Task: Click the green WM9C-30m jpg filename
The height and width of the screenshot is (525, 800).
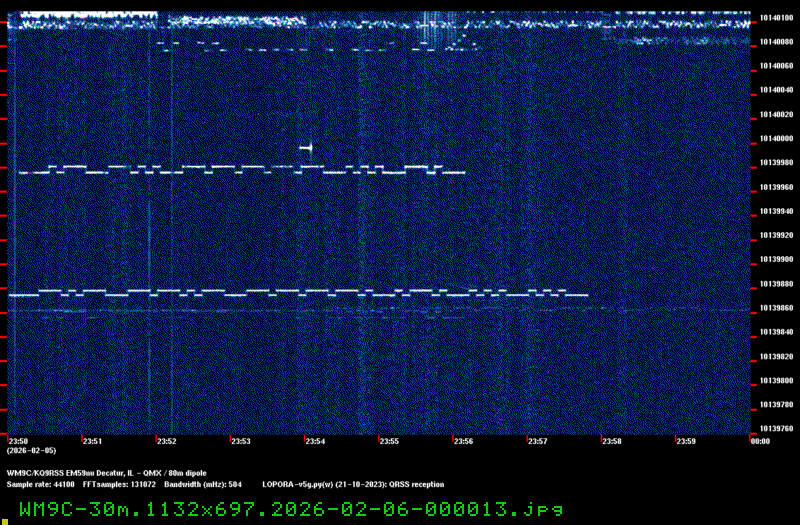Action: [x=291, y=509]
